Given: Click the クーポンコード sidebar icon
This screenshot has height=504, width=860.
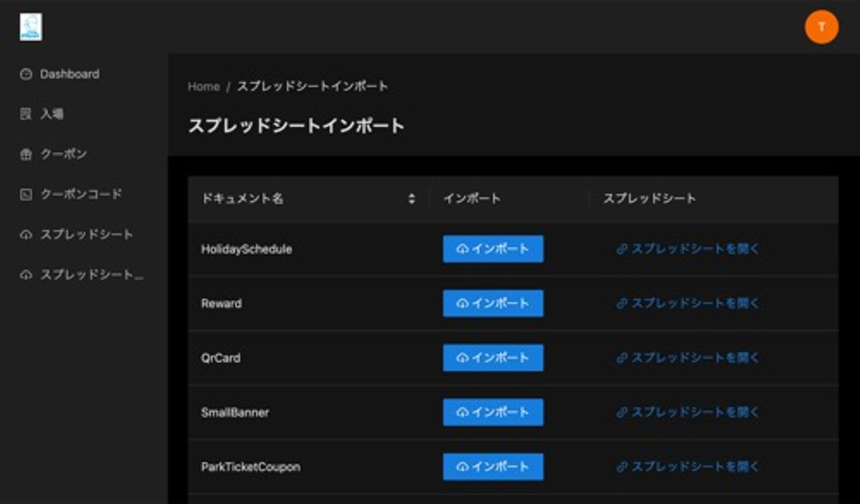Looking at the screenshot, I should click(x=26, y=194).
